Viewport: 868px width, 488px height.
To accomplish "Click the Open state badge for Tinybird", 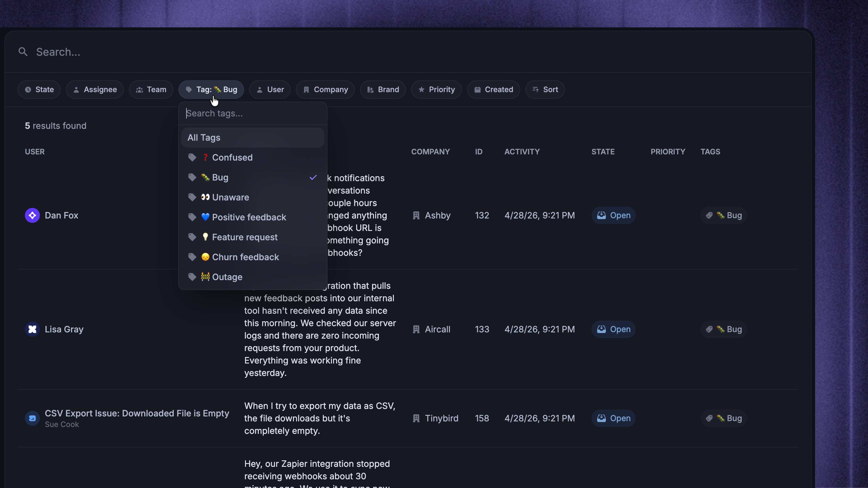I will point(613,418).
